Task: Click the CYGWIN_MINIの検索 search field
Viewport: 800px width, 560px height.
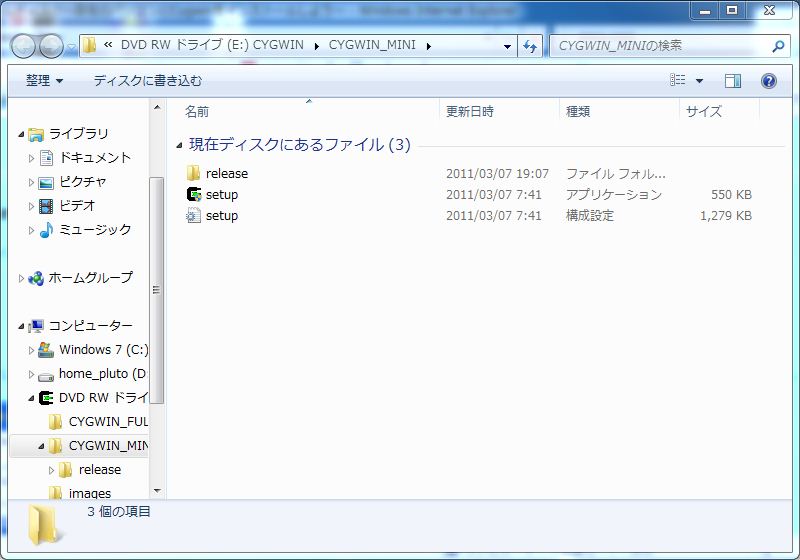Action: click(x=660, y=46)
